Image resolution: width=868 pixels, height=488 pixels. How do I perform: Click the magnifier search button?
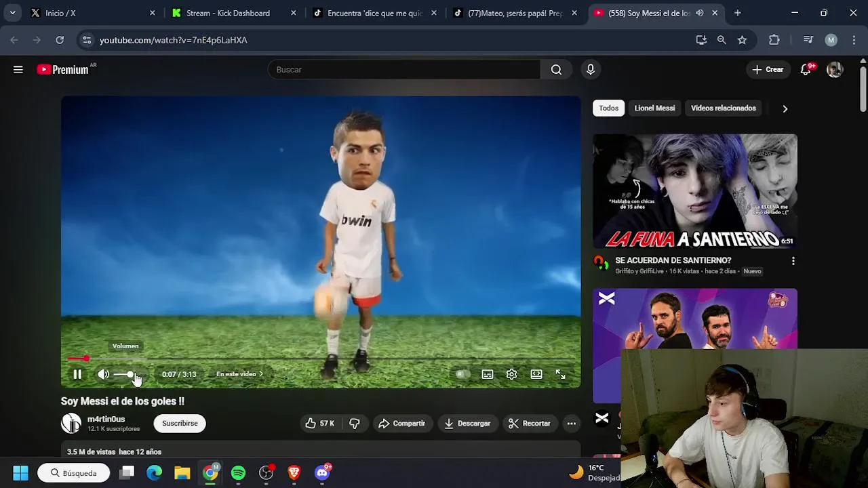[556, 69]
